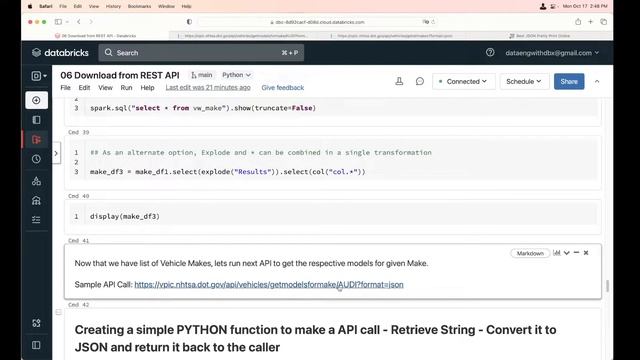Click the explode Results code line
This screenshot has width=640, height=360.
(228, 172)
